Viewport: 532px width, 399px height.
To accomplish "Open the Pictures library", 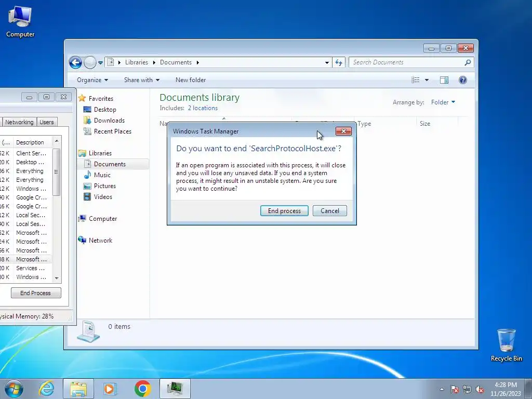I will (104, 186).
